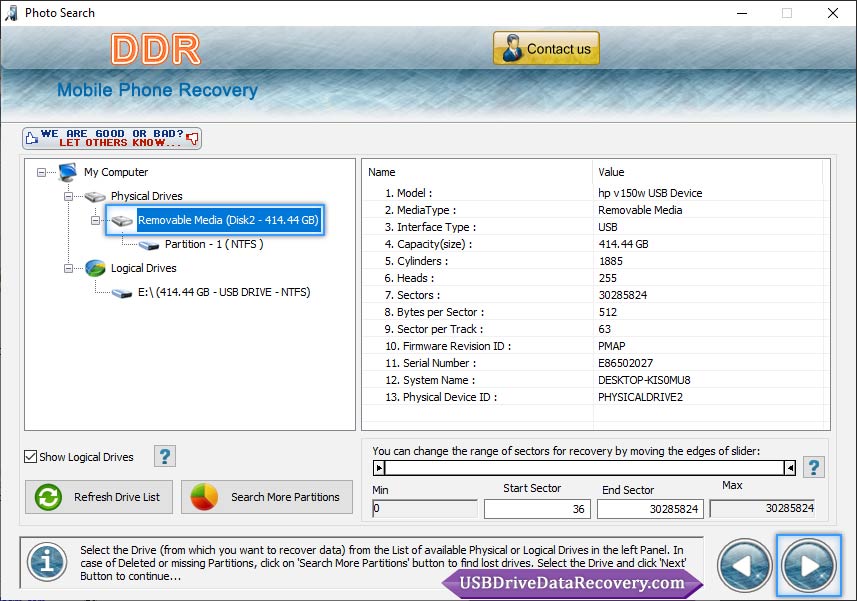The image size is (857, 601).
Task: Click the Photo Search title bar app icon
Action: [x=11, y=13]
